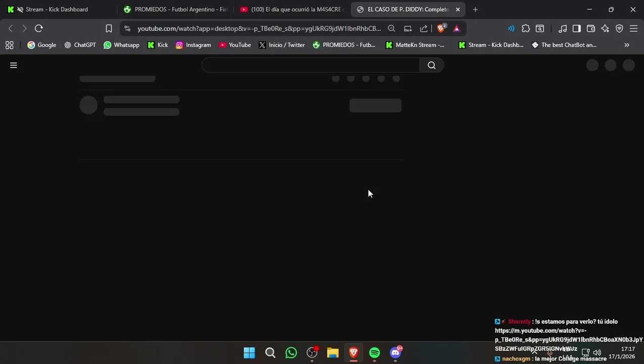644x364 pixels.
Task: Open WhatsApp from the taskbar
Action: pos(291,353)
